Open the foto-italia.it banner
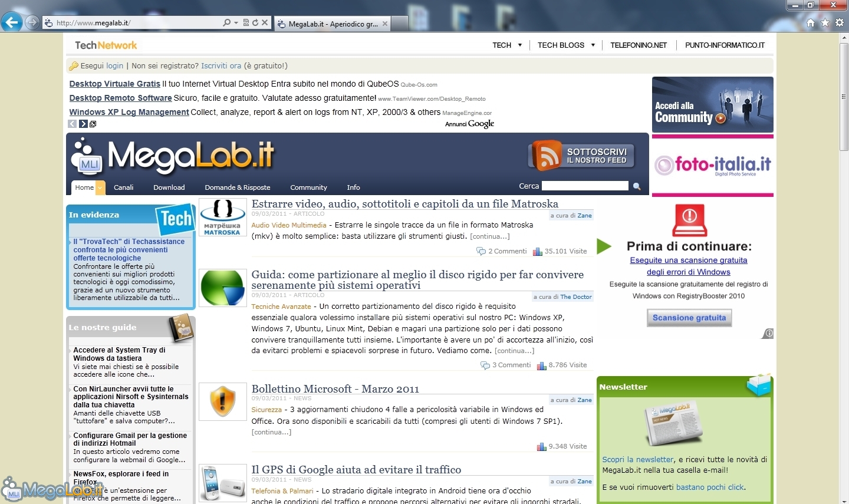849x504 pixels. (x=712, y=166)
